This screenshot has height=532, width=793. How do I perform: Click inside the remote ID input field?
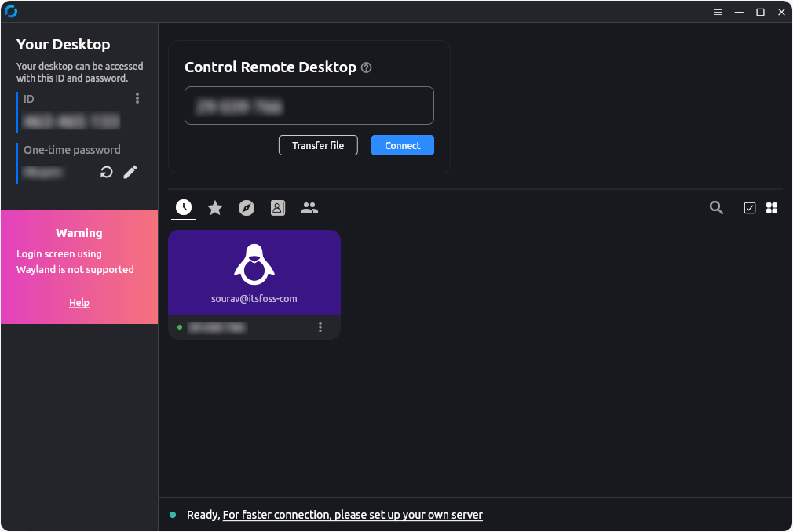tap(309, 105)
